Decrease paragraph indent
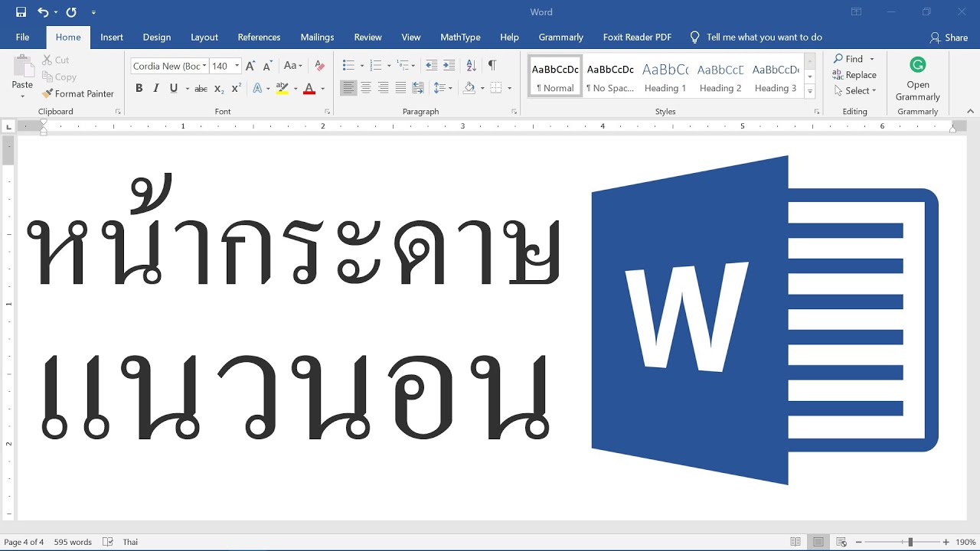Viewport: 980px width, 551px height. [x=432, y=66]
